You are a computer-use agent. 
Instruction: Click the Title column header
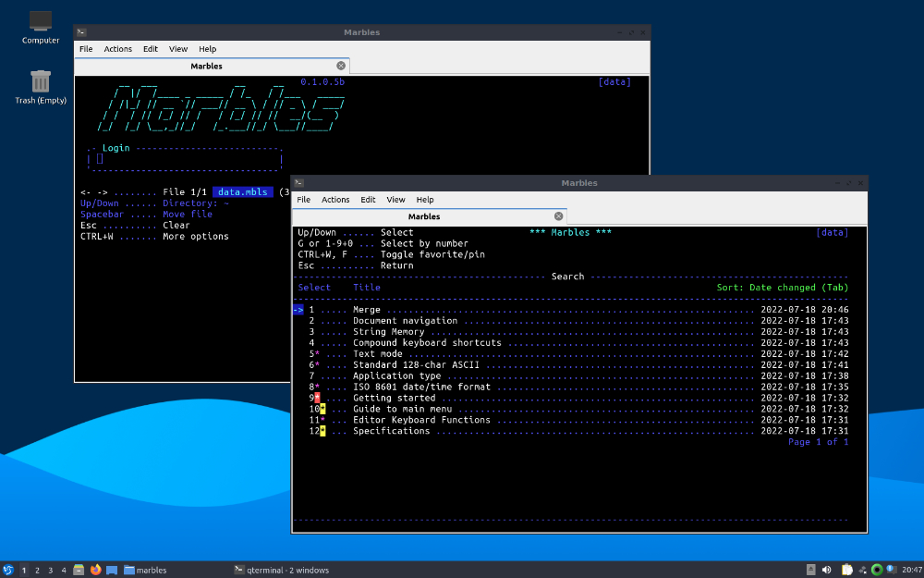367,288
